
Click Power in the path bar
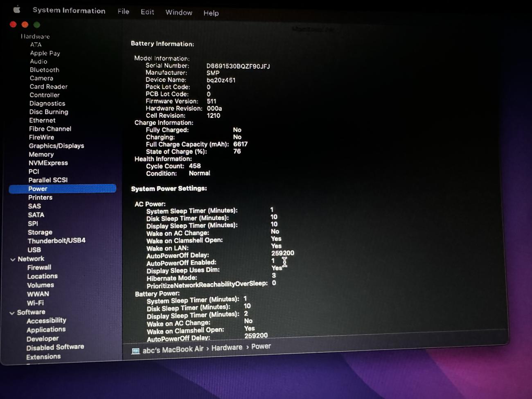coord(261,346)
